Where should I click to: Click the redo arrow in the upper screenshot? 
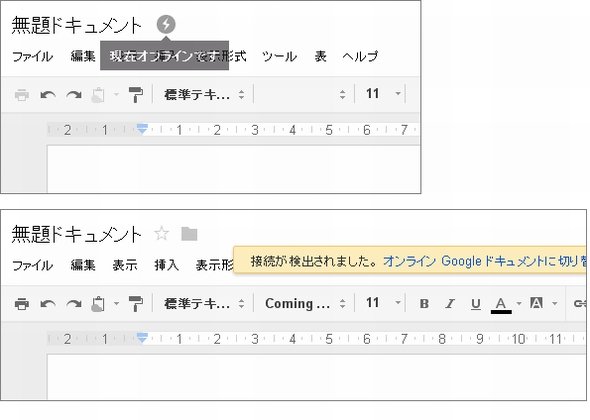pos(74,94)
